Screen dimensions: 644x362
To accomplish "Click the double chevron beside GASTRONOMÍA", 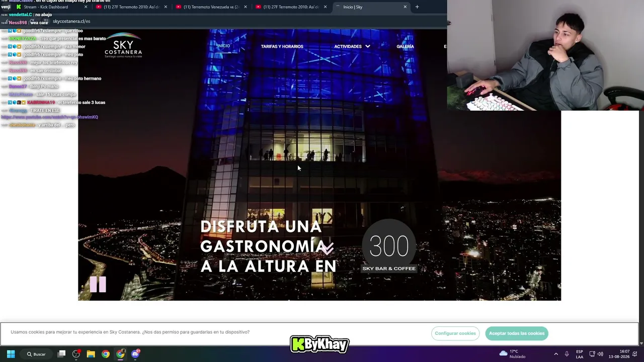I will pos(328,248).
